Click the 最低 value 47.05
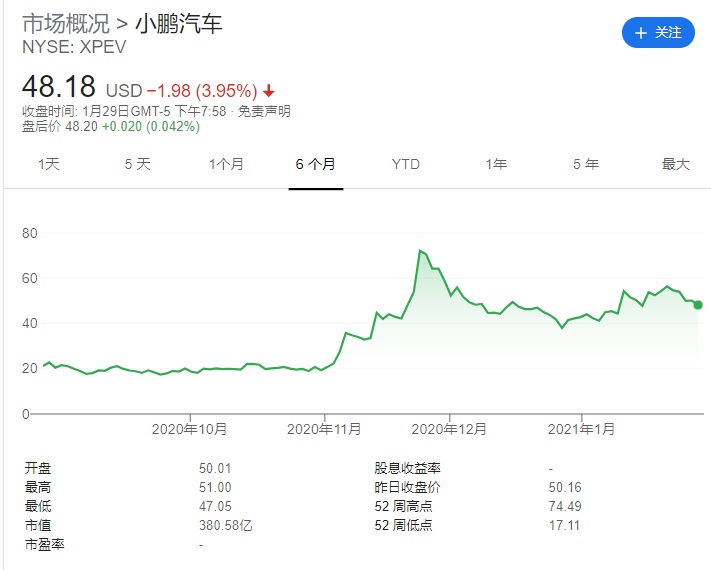This screenshot has width=711, height=570. (x=215, y=506)
